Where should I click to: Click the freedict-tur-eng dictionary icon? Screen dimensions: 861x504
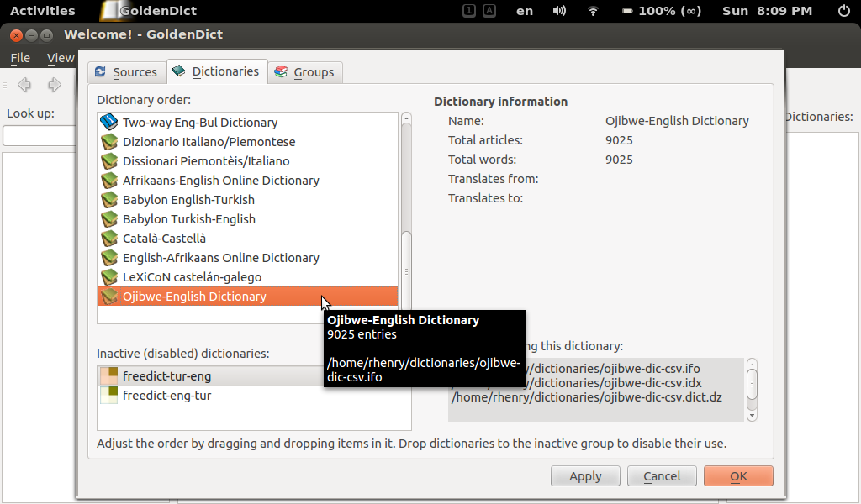click(x=109, y=376)
